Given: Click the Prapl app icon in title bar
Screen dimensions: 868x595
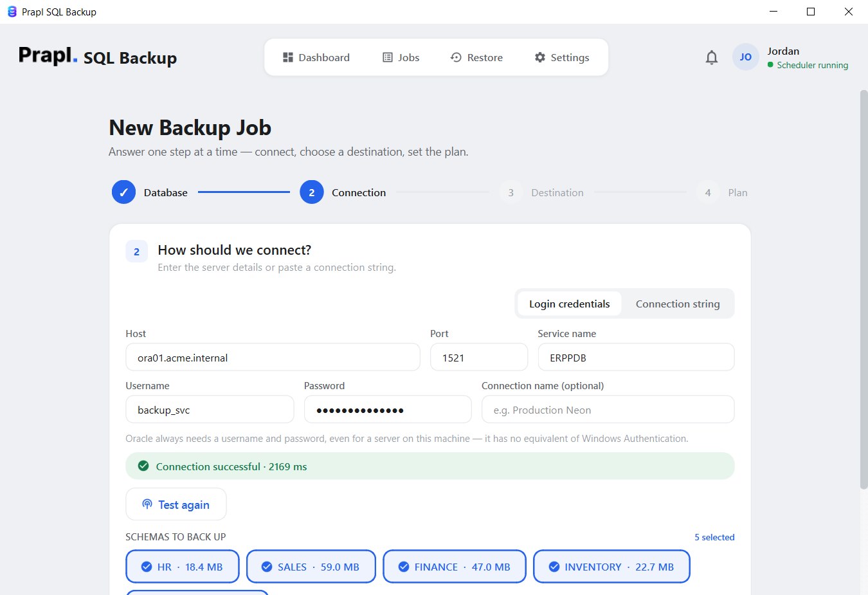Looking at the screenshot, I should pos(12,12).
